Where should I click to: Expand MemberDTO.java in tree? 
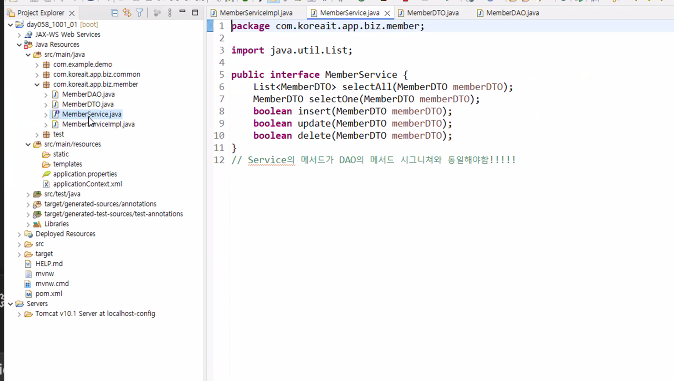tap(46, 104)
